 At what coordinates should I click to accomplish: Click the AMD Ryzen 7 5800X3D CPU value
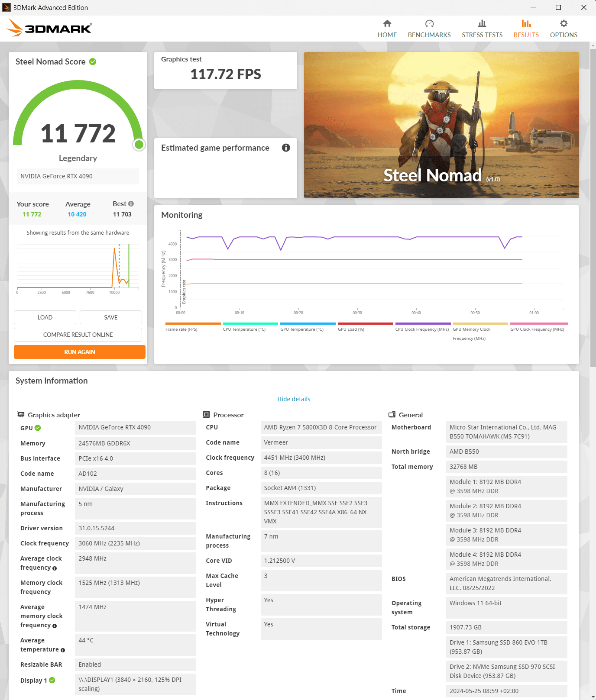point(321,427)
